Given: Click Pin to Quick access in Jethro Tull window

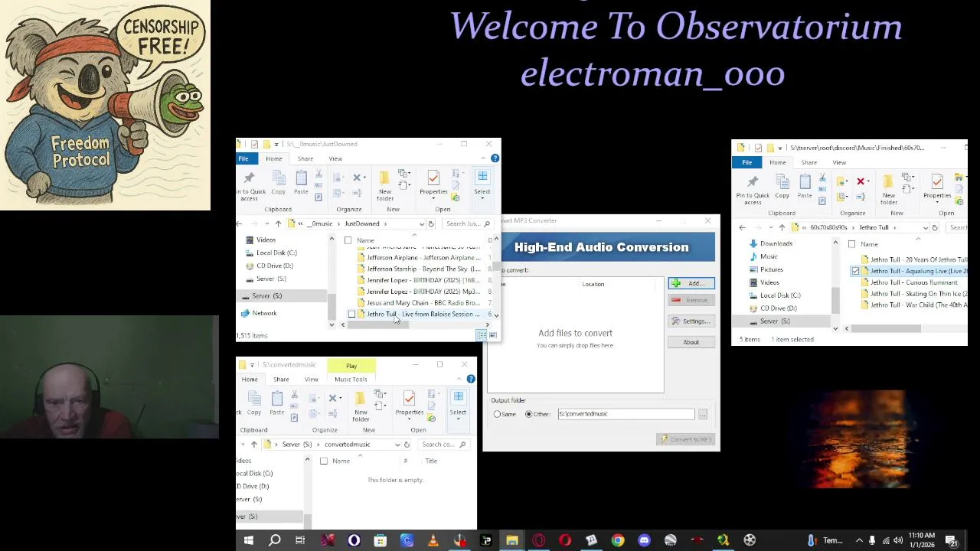Looking at the screenshot, I should click(x=753, y=188).
